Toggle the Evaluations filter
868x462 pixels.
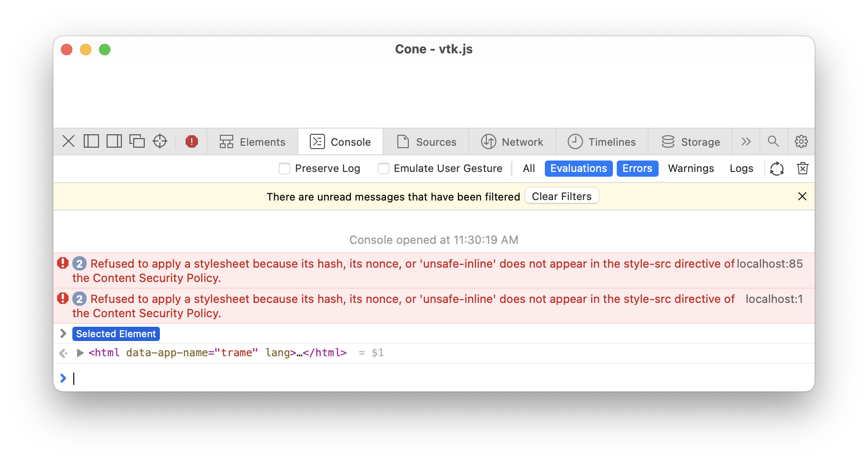(579, 169)
